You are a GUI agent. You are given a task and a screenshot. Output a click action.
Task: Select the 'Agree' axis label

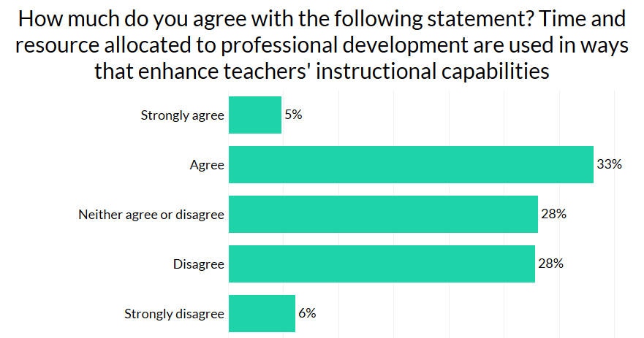click(207, 165)
